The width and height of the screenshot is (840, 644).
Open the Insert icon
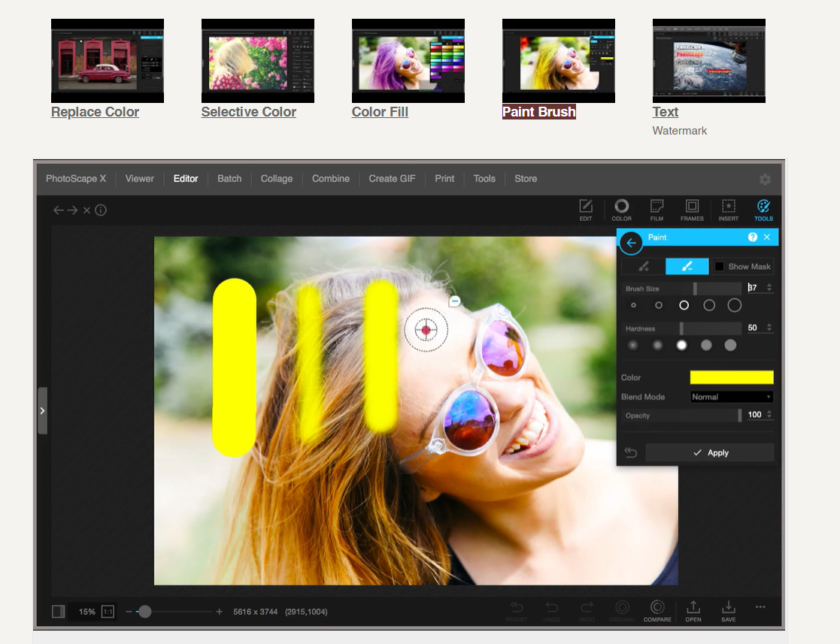tap(729, 210)
